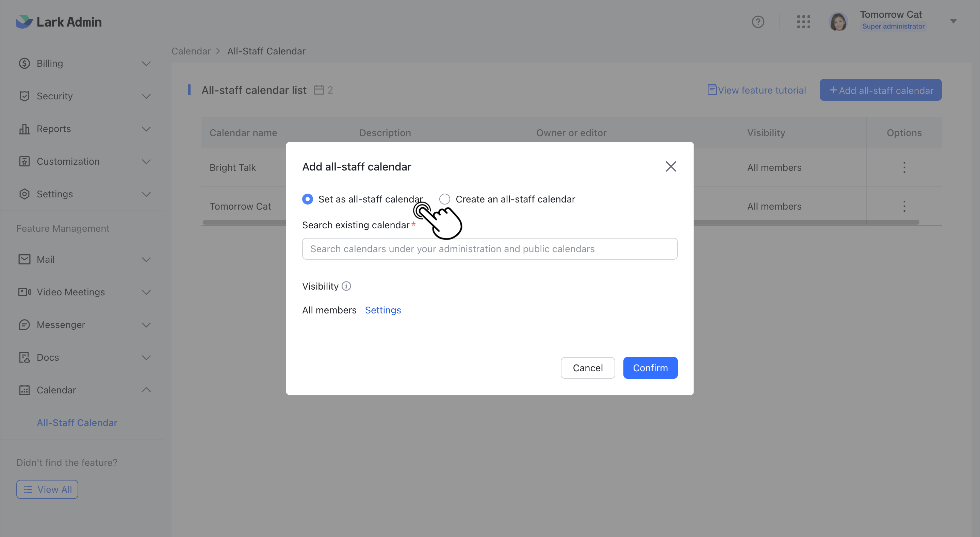This screenshot has width=980, height=537.
Task: Click the Visibility info tooltip icon
Action: [x=346, y=286]
